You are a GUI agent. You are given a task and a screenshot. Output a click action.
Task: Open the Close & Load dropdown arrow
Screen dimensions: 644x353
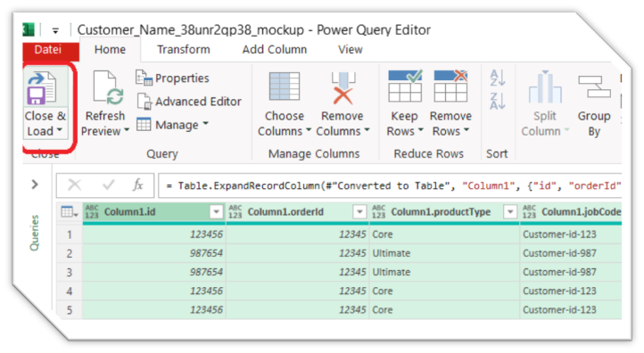click(60, 130)
